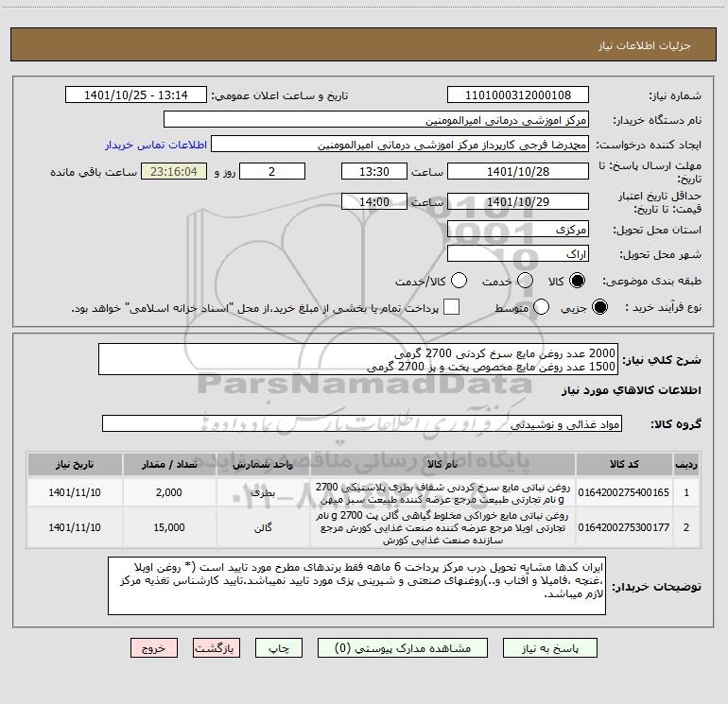Select the کالا radio button
This screenshot has width=728, height=704.
coord(577,281)
